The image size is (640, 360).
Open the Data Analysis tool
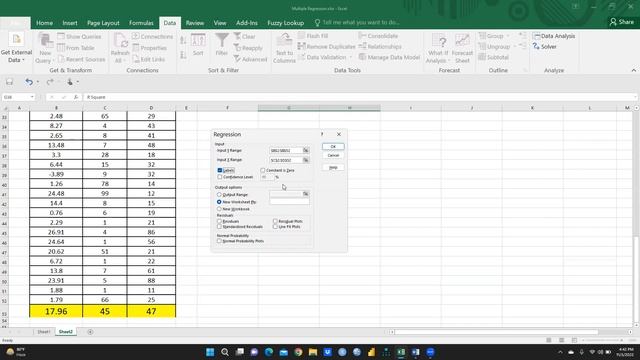tap(554, 36)
